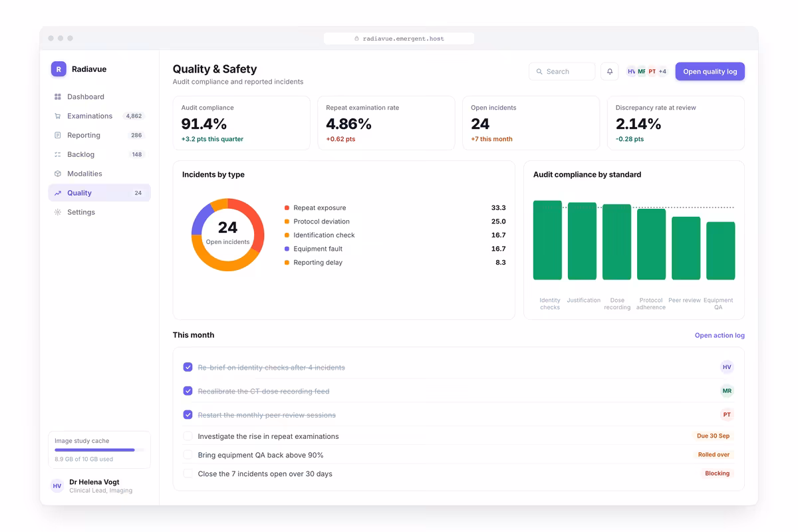This screenshot has width=798, height=532.
Task: Click the HV avatar in header
Action: [631, 71]
